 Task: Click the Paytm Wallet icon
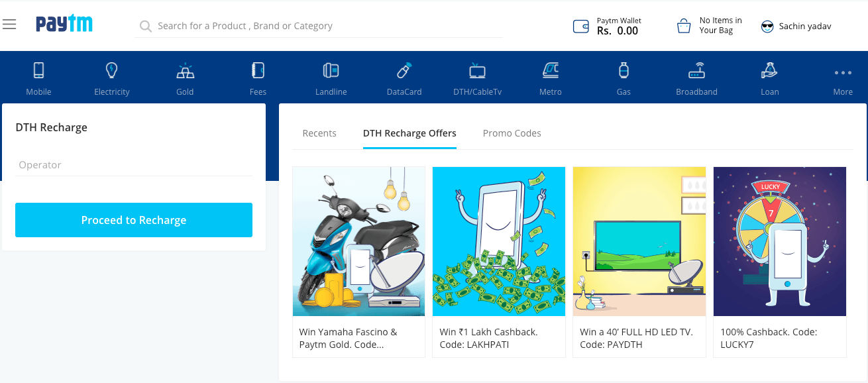pyautogui.click(x=581, y=27)
